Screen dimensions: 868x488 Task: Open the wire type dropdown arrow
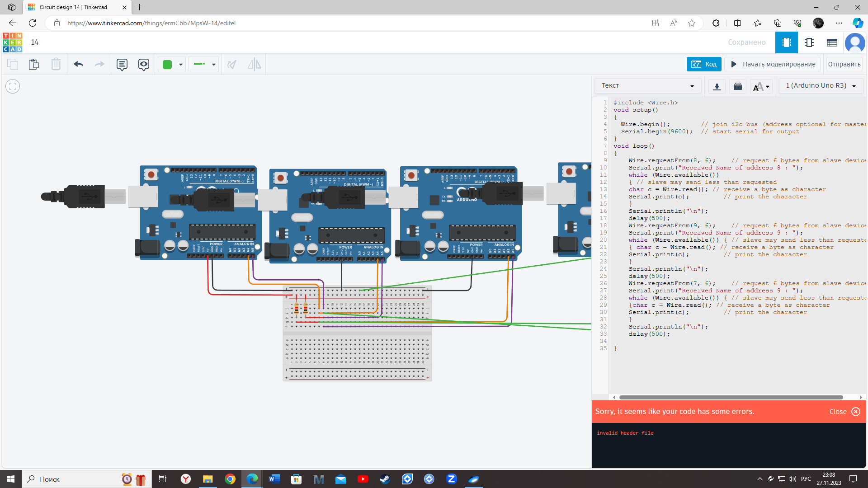214,64
